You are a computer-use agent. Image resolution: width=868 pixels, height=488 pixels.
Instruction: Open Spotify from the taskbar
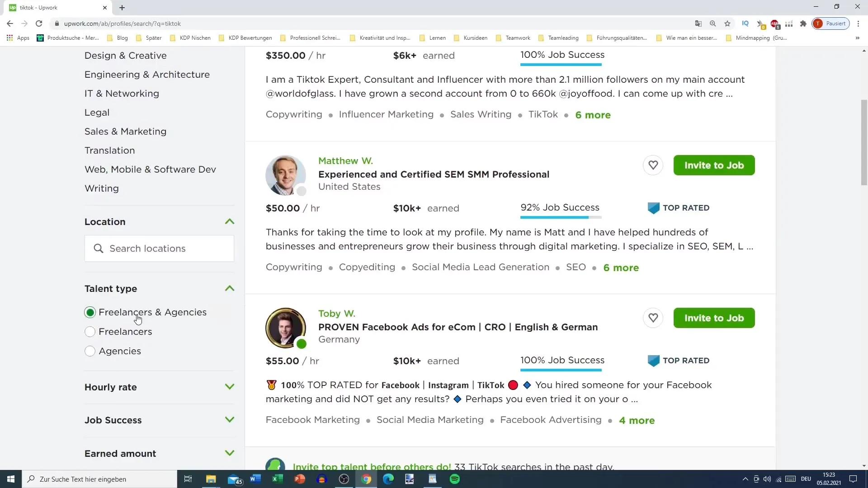pos(455,479)
